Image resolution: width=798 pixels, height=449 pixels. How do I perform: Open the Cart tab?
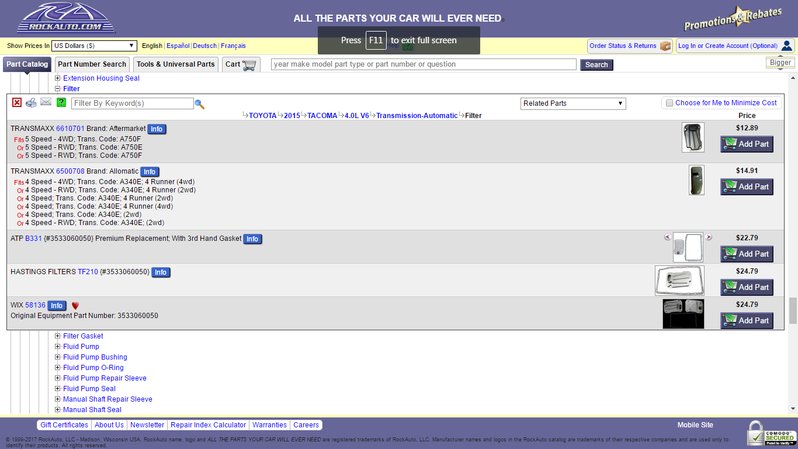click(x=241, y=64)
